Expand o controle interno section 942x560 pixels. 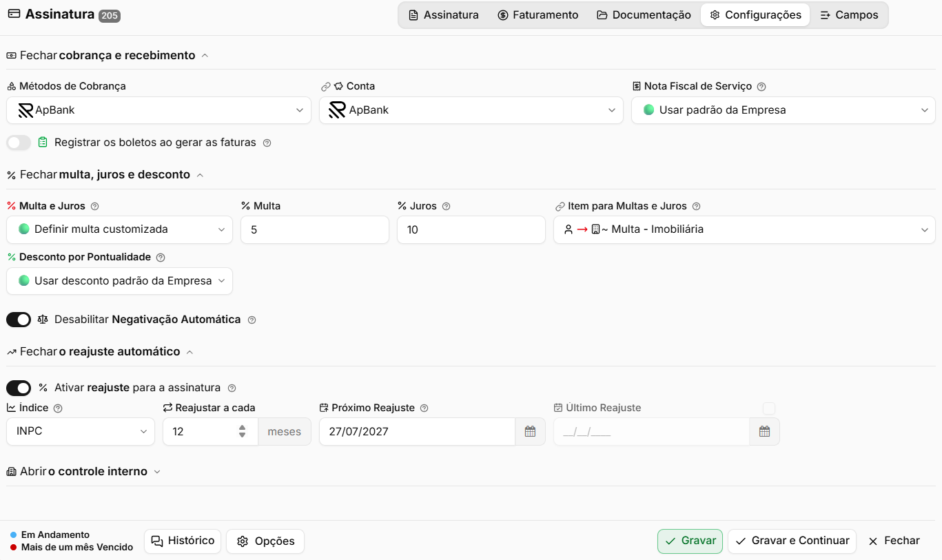(x=83, y=472)
